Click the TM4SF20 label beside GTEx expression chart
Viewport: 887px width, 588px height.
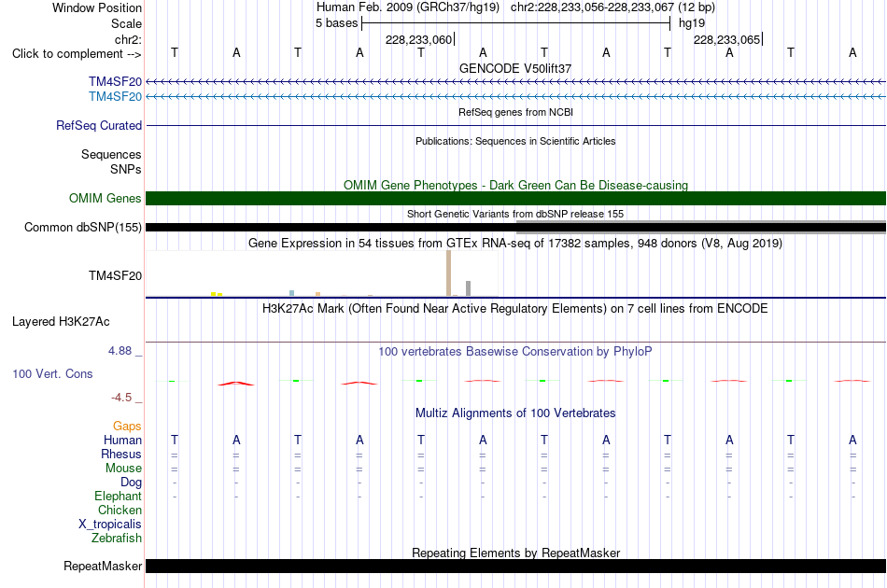pos(115,276)
